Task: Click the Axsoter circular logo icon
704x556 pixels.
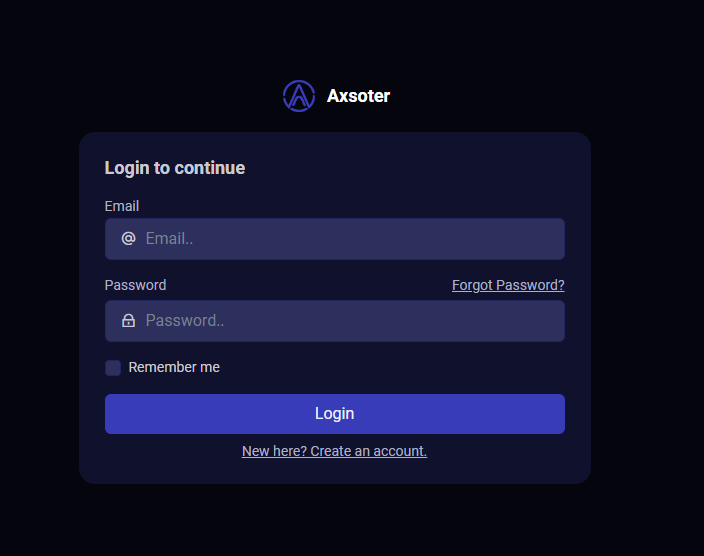Action: click(299, 96)
